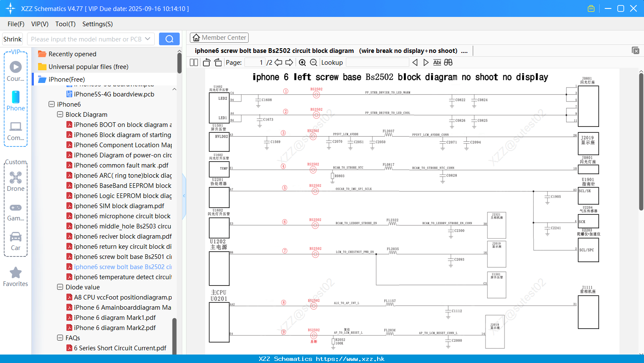Open the VIP(V) menu

tap(40, 24)
